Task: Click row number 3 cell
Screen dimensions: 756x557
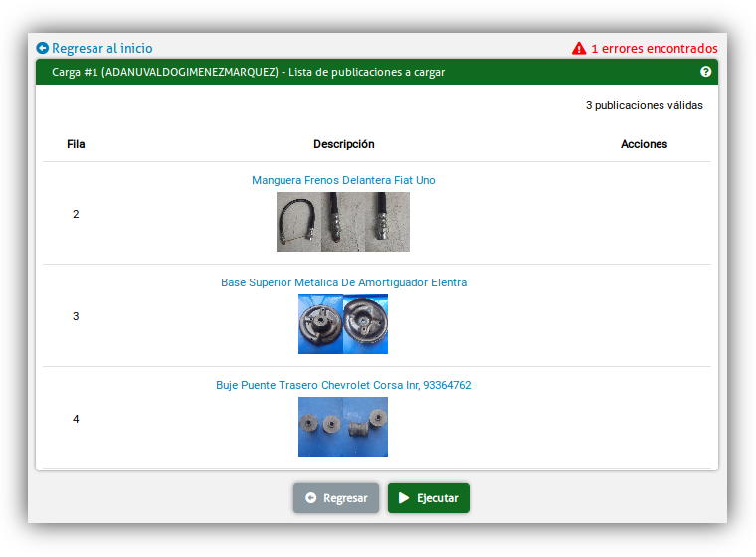Action: coord(76,316)
